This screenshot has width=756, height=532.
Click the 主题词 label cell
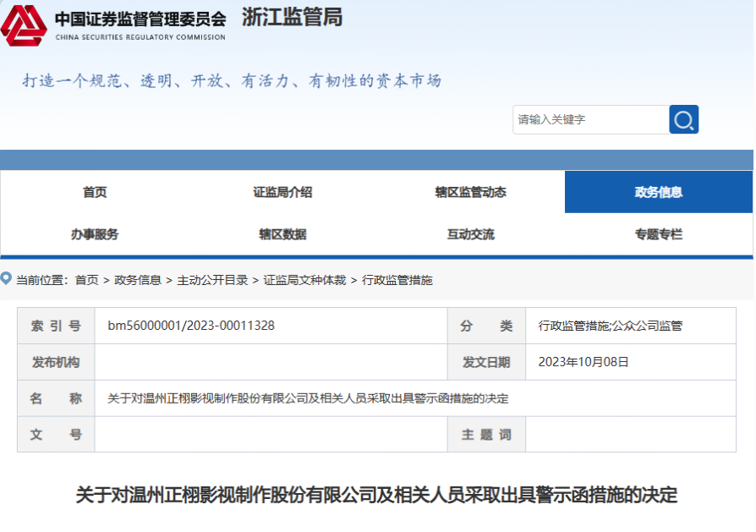click(x=486, y=435)
